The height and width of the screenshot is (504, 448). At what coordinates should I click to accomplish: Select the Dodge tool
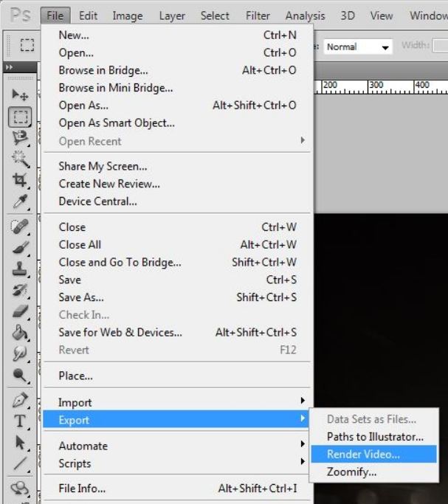[x=20, y=375]
